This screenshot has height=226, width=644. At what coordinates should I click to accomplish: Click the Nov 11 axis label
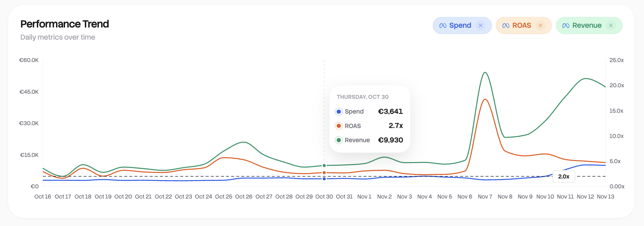tap(565, 197)
